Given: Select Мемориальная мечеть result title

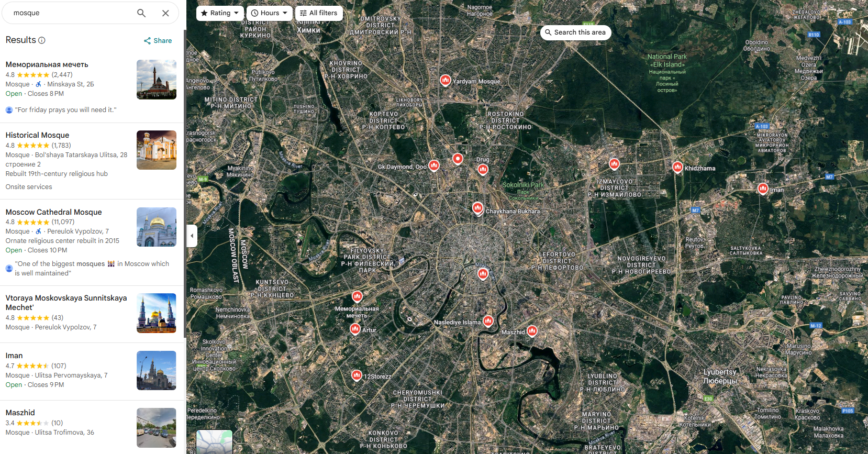Looking at the screenshot, I should tap(47, 64).
